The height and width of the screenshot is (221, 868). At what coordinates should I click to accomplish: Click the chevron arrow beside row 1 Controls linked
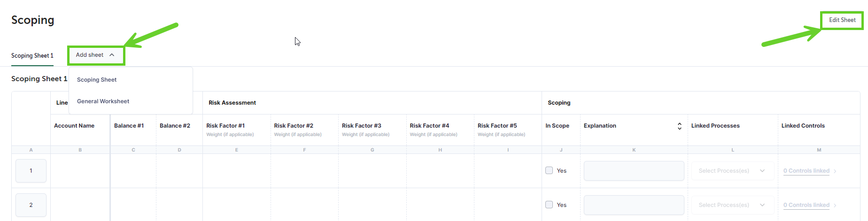[835, 171]
